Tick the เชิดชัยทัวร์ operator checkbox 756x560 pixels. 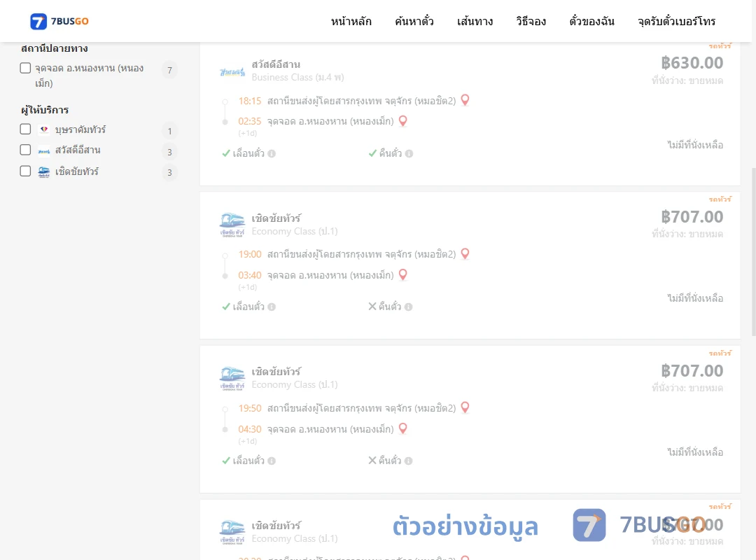[26, 171]
